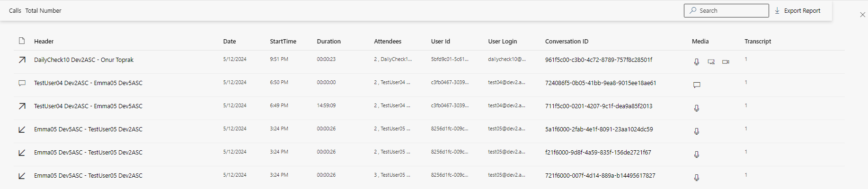The width and height of the screenshot is (868, 189).
Task: Click the microphone icon for DailyCheck10 call
Action: coord(697,62)
